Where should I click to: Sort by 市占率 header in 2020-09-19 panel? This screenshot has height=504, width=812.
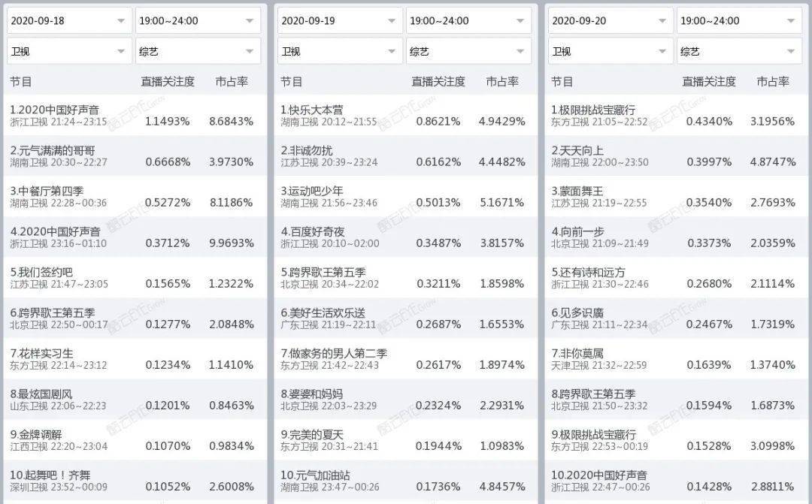pos(502,81)
